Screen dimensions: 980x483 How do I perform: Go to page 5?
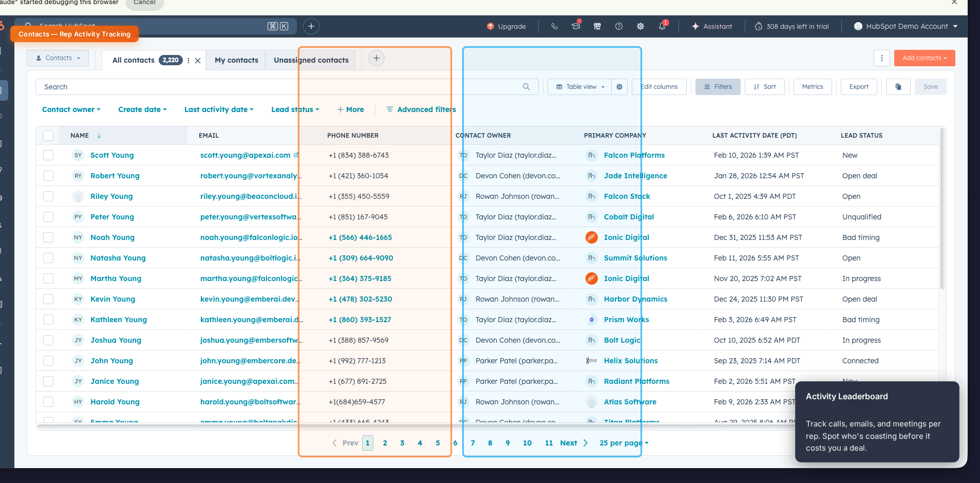click(x=438, y=443)
